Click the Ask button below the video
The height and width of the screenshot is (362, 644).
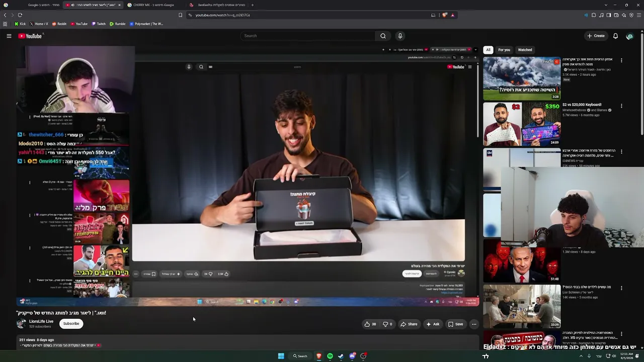coord(433,324)
